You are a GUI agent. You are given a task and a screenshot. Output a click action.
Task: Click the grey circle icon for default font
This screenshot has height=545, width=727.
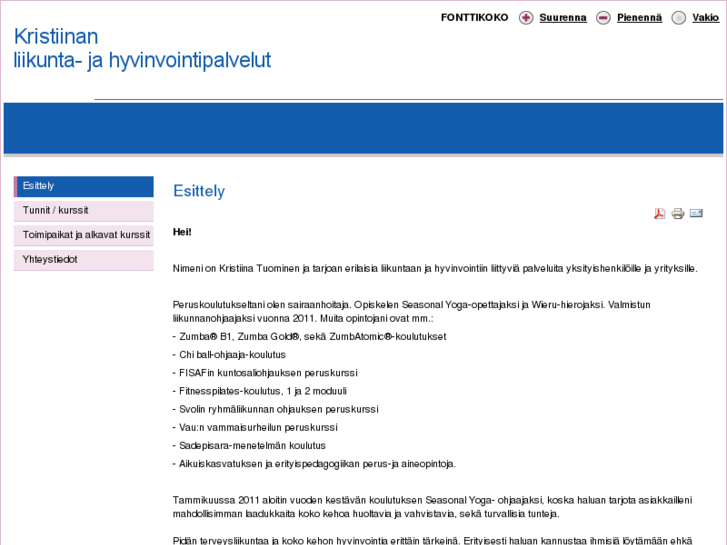pos(679,18)
